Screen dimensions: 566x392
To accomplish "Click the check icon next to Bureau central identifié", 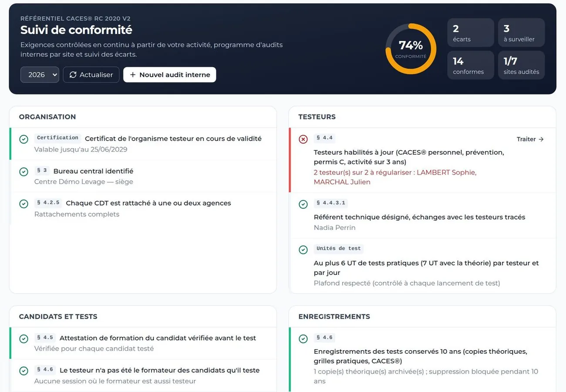I will [24, 172].
